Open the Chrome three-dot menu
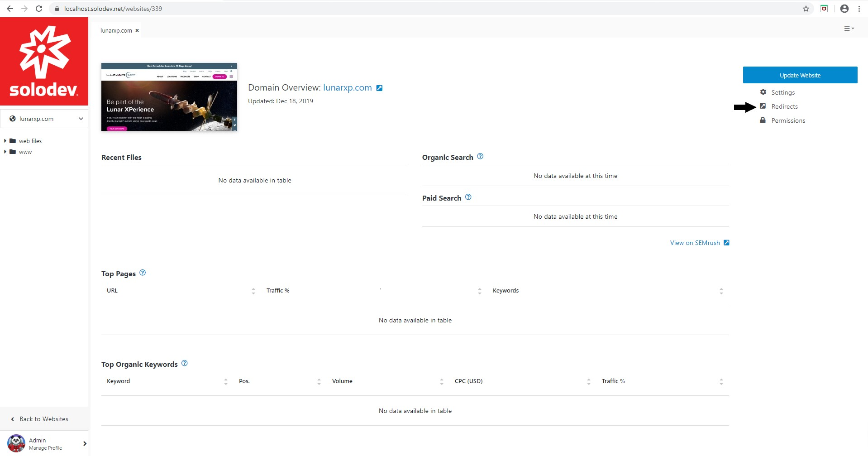Image resolution: width=868 pixels, height=456 pixels. point(859,9)
